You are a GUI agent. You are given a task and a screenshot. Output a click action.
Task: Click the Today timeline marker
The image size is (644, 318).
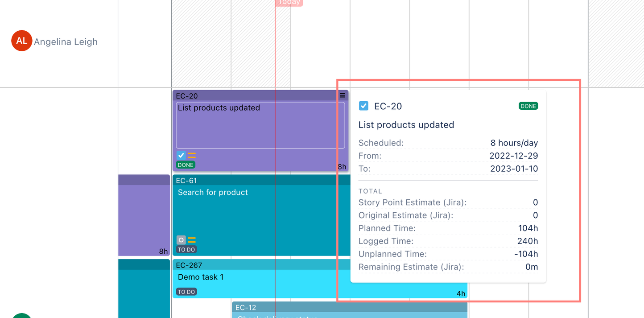[289, 2]
